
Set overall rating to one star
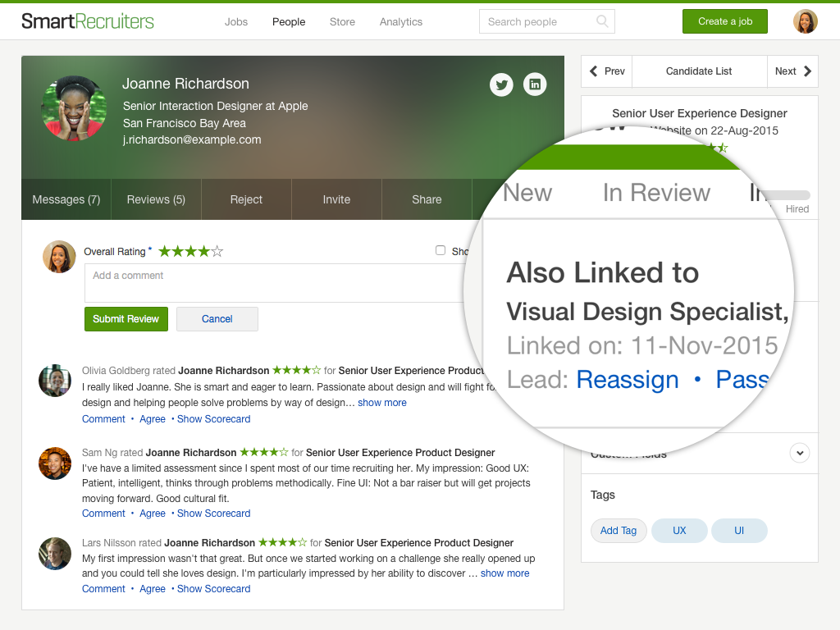(164, 251)
